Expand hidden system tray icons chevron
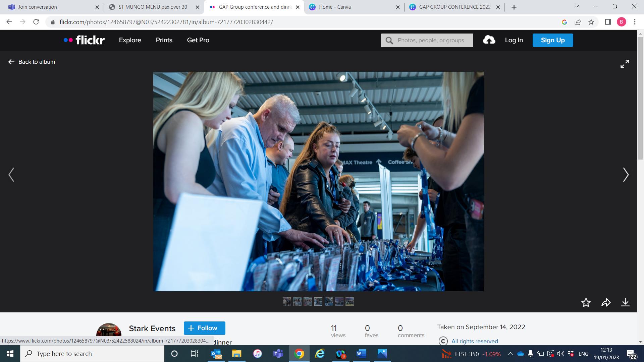 (510, 354)
